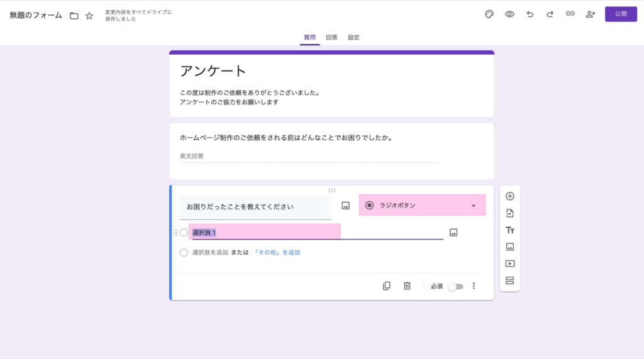Add a video from sidebar
This screenshot has width=644, height=359.
tap(510, 263)
